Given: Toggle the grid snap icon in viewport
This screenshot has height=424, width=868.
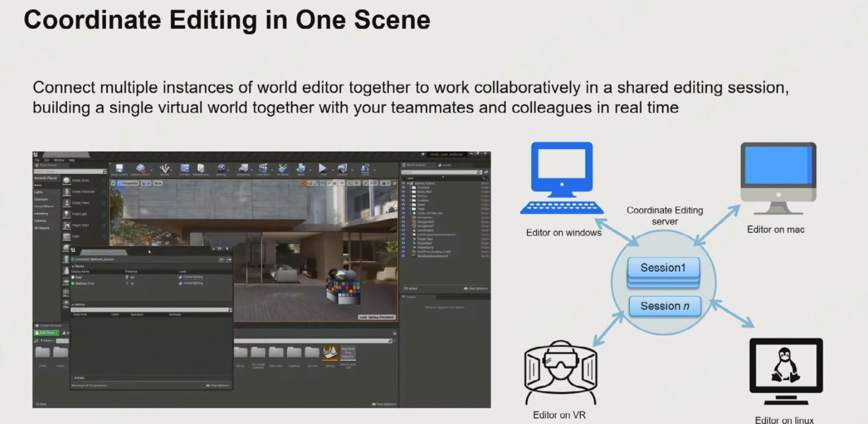Looking at the screenshot, I should click(335, 183).
